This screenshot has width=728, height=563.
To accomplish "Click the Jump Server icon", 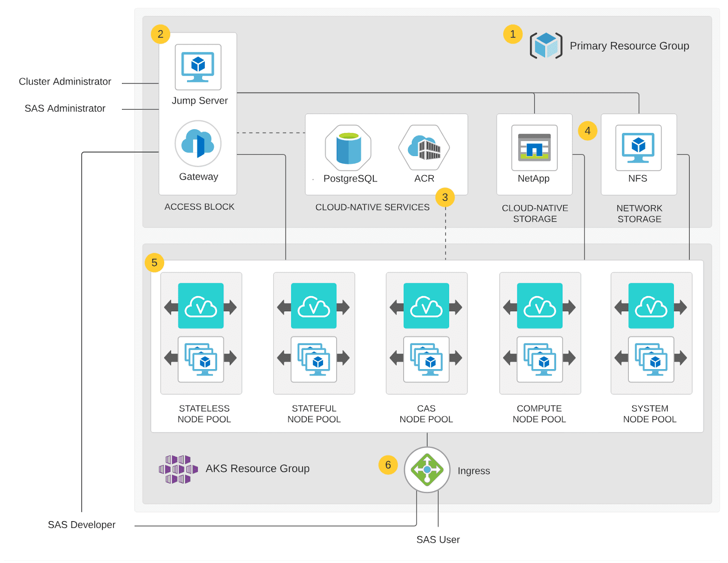I will click(198, 67).
